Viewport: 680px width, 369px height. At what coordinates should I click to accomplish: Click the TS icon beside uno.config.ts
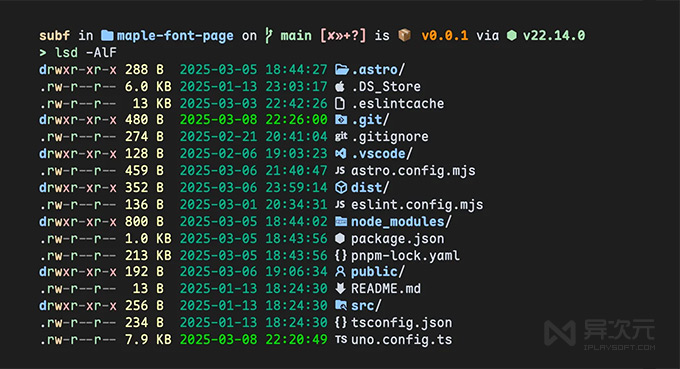point(341,340)
